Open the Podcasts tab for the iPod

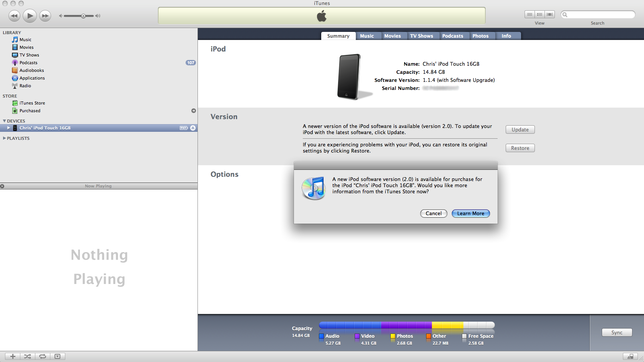point(453,36)
